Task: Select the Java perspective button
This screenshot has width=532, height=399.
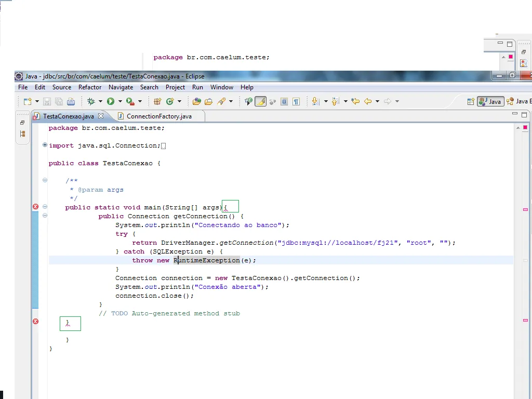Action: 490,102
